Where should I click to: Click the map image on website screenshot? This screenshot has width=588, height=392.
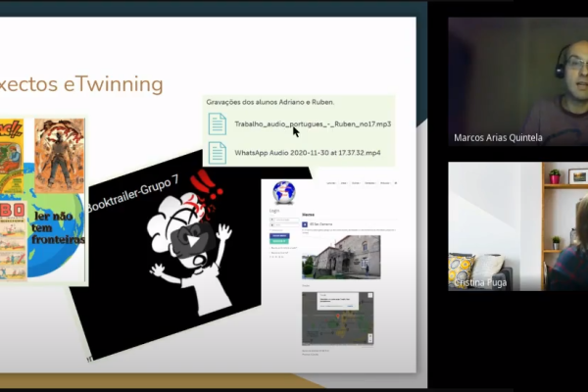340,318
